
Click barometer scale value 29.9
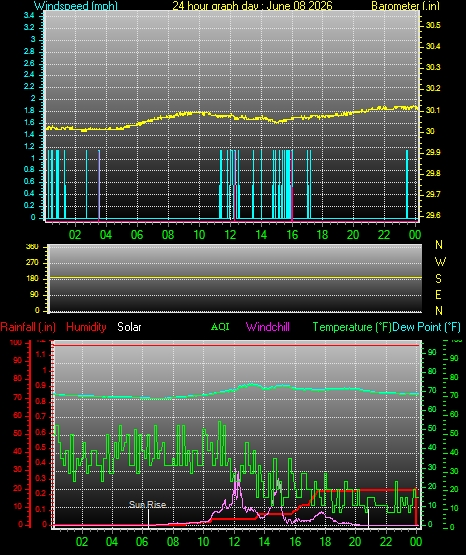pos(433,152)
